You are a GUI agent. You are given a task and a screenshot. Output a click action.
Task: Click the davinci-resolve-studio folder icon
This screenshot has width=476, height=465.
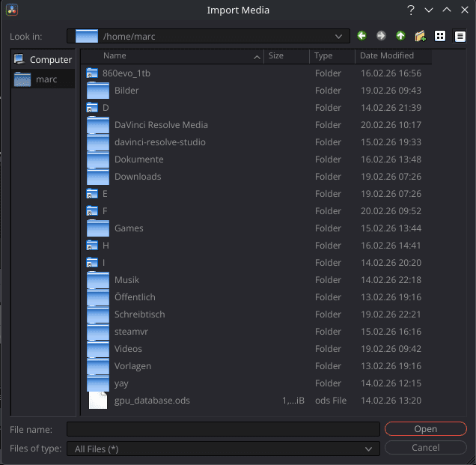[98, 142]
